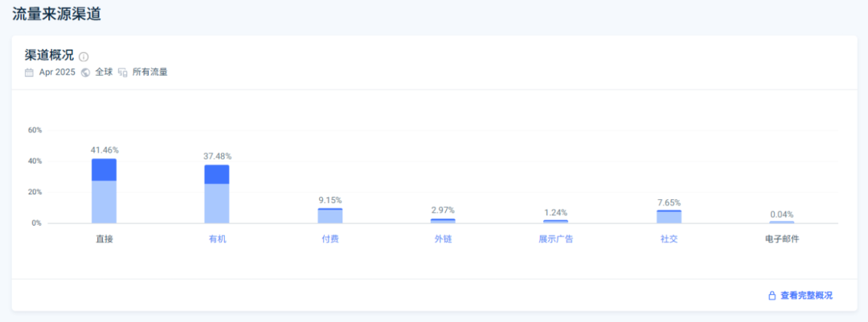Select the 付费 bar in the chart

coord(330,216)
